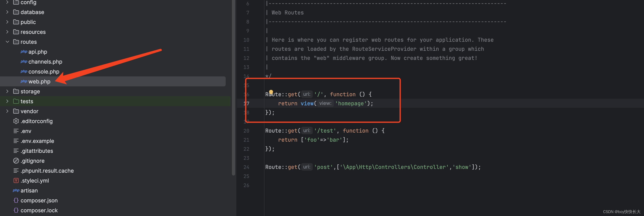Expand the public folder
This screenshot has width=644, height=216.
(x=7, y=22)
